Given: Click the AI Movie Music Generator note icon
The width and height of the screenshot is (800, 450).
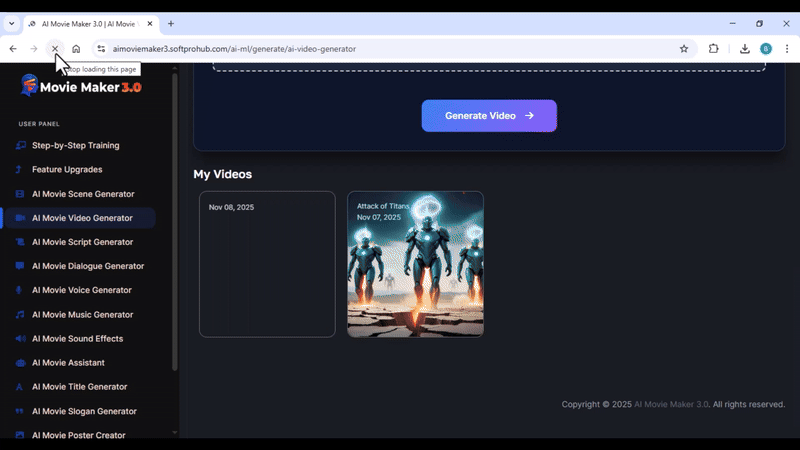Looking at the screenshot, I should pyautogui.click(x=20, y=315).
